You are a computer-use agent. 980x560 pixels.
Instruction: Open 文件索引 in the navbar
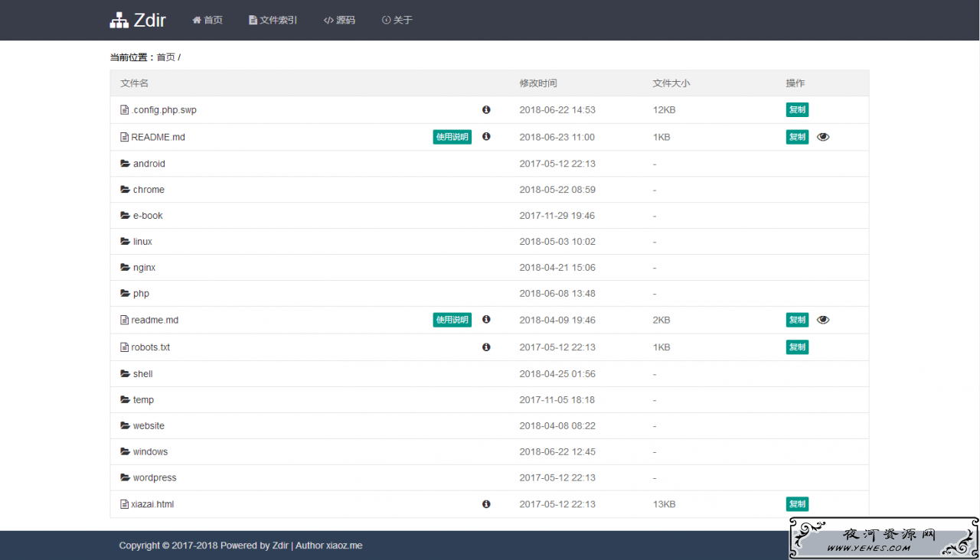tap(273, 20)
